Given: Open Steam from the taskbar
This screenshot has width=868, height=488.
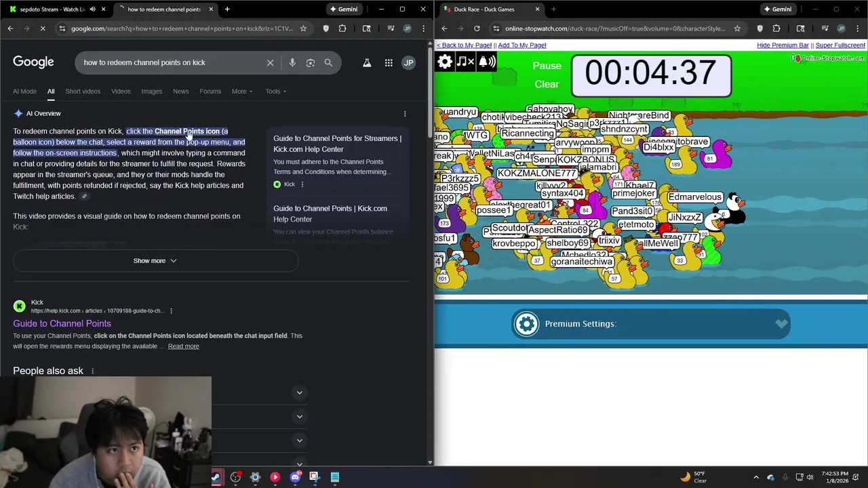Looking at the screenshot, I should [216, 477].
